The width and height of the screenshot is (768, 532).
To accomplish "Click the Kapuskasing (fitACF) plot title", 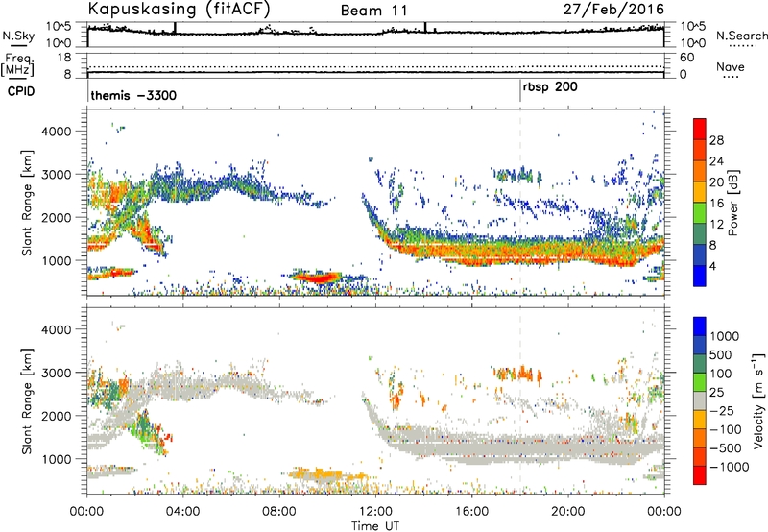I will [180, 9].
